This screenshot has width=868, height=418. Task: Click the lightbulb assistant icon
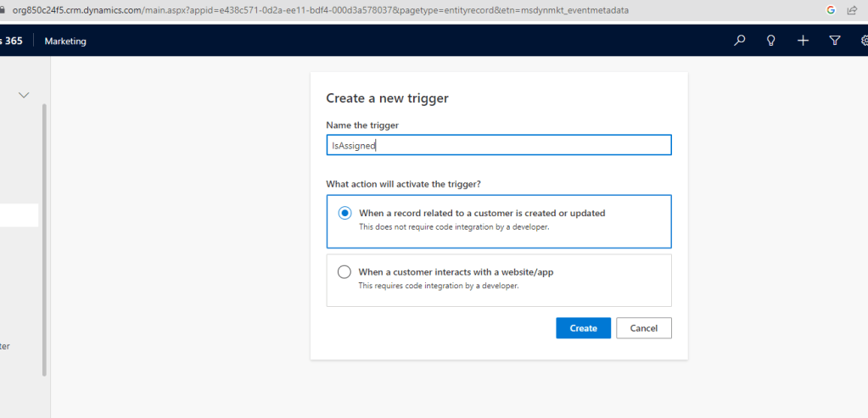(x=770, y=41)
